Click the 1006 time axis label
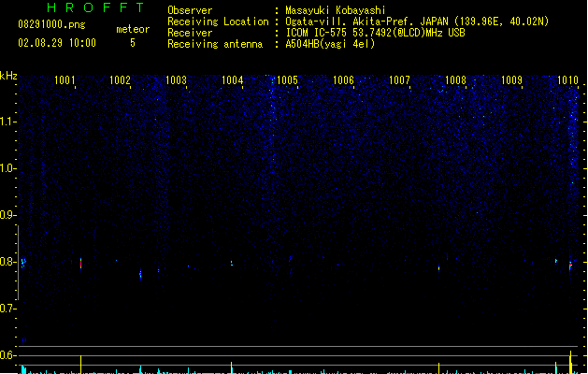 coord(343,80)
